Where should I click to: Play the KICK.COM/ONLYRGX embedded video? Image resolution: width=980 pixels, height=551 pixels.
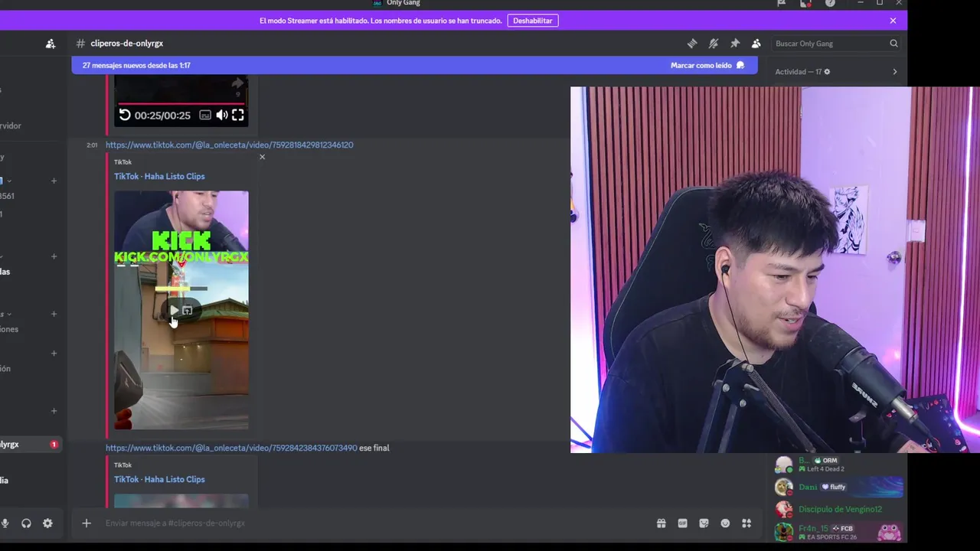click(174, 310)
